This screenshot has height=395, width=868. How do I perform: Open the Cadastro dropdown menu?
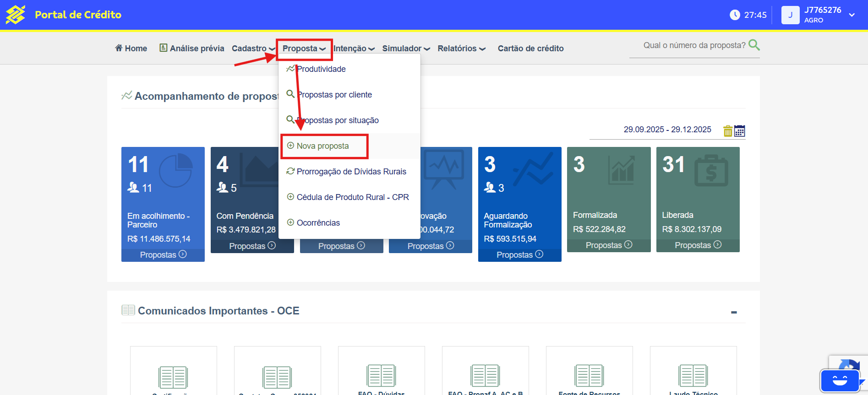pyautogui.click(x=253, y=49)
